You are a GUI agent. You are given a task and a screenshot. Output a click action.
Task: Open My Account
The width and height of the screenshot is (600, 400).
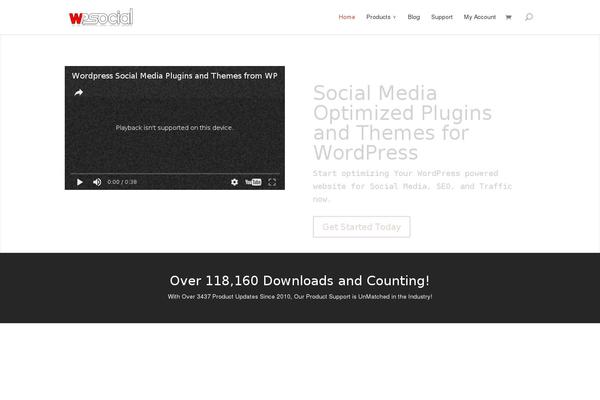[x=479, y=17]
